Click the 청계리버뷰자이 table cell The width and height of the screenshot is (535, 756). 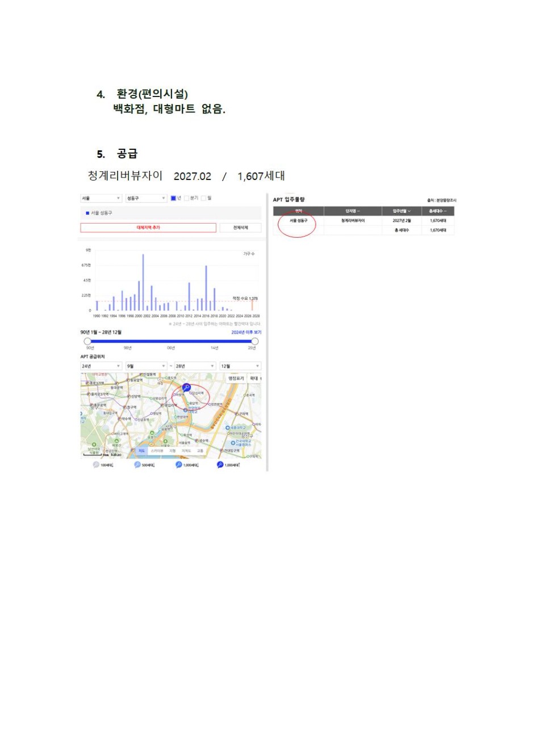[353, 221]
